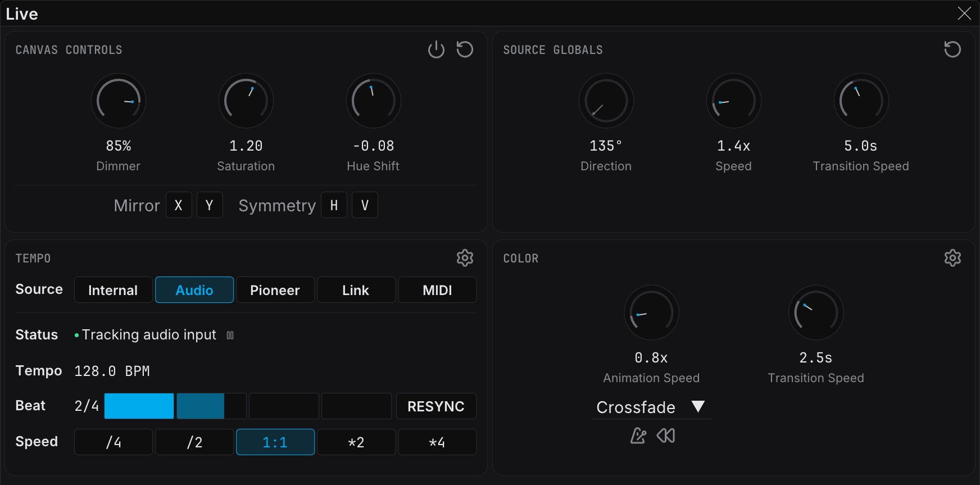Toggle Mirror Y

pyautogui.click(x=210, y=205)
